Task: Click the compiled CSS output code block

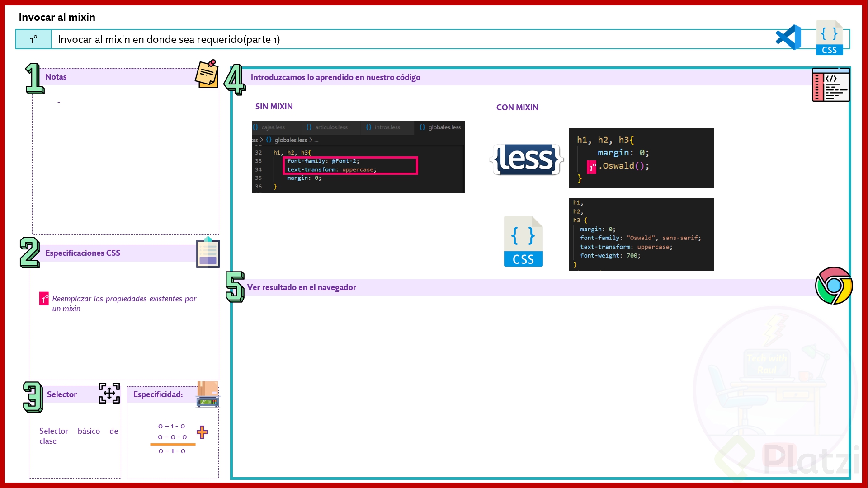Action: [x=641, y=234]
